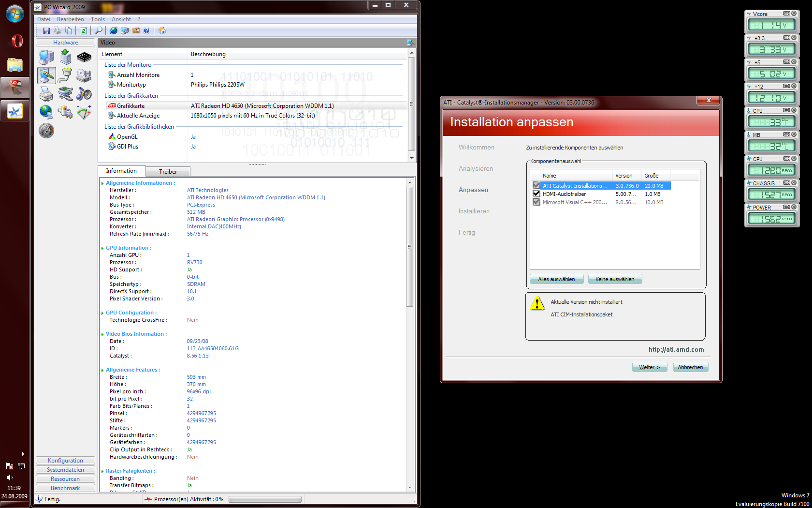
Task: Open the Power battery and plug icon
Action: (x=65, y=112)
